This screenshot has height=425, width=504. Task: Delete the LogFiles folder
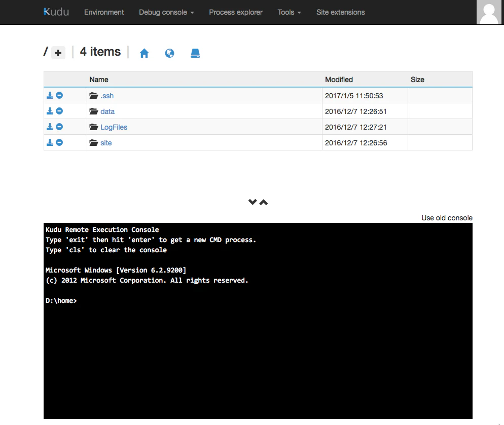(59, 127)
